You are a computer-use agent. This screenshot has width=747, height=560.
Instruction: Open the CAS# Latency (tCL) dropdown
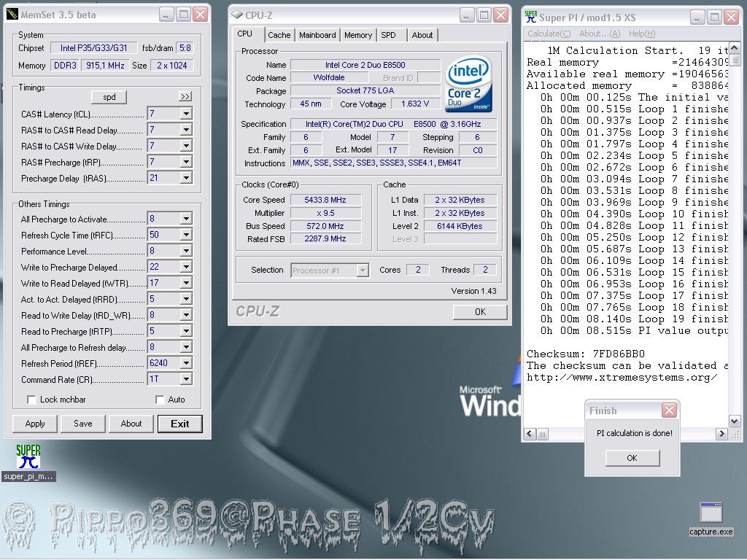186,114
